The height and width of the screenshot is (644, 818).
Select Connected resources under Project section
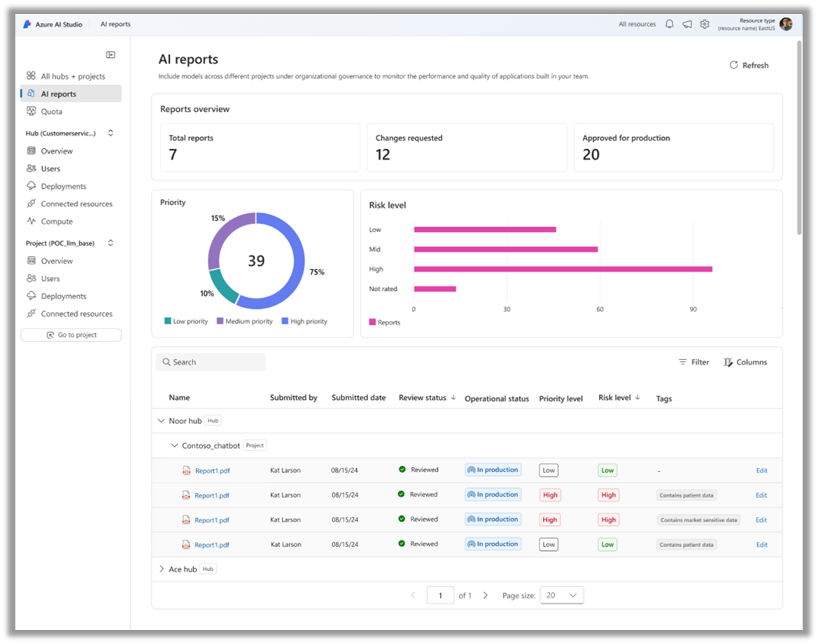pos(77,313)
